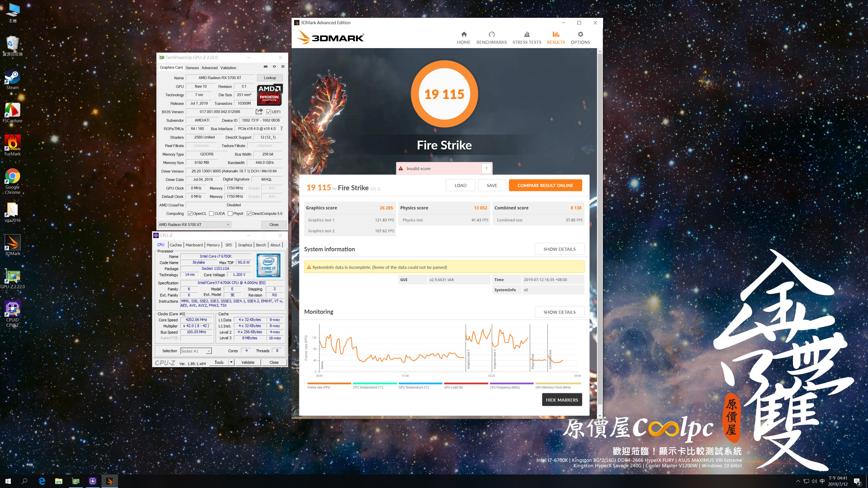Click the GPU-Z refresh icon
The image size is (868, 488).
(274, 67)
